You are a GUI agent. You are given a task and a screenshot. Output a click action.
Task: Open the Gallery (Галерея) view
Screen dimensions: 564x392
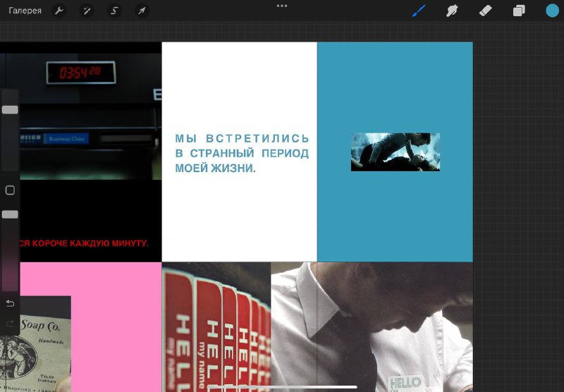point(25,11)
